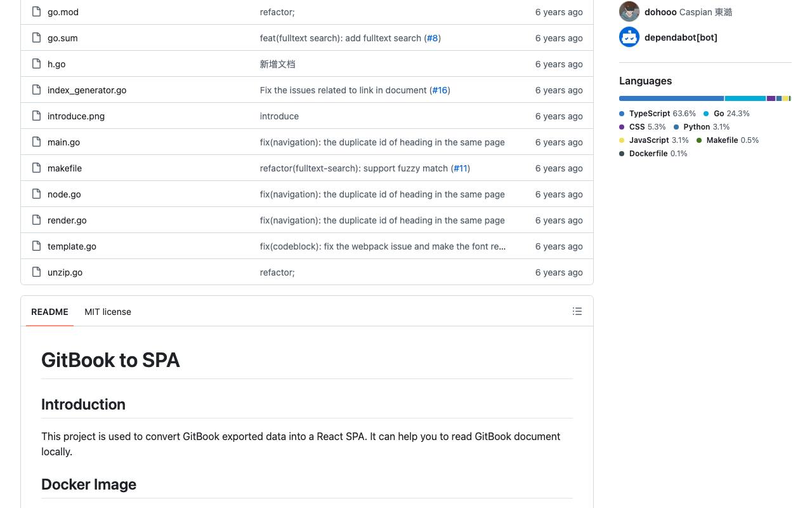
Task: Click the file icon beside h.go
Action: coord(36,63)
